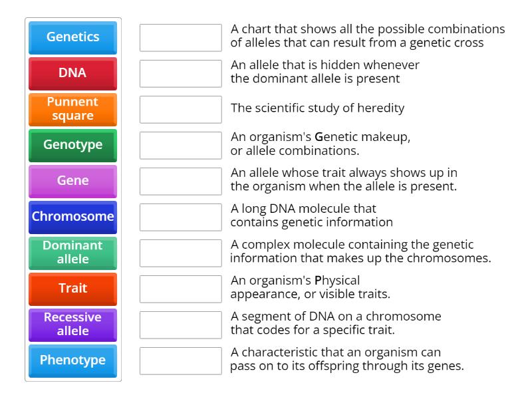
Task: Select the Phenotype term tile
Action: coord(72,360)
